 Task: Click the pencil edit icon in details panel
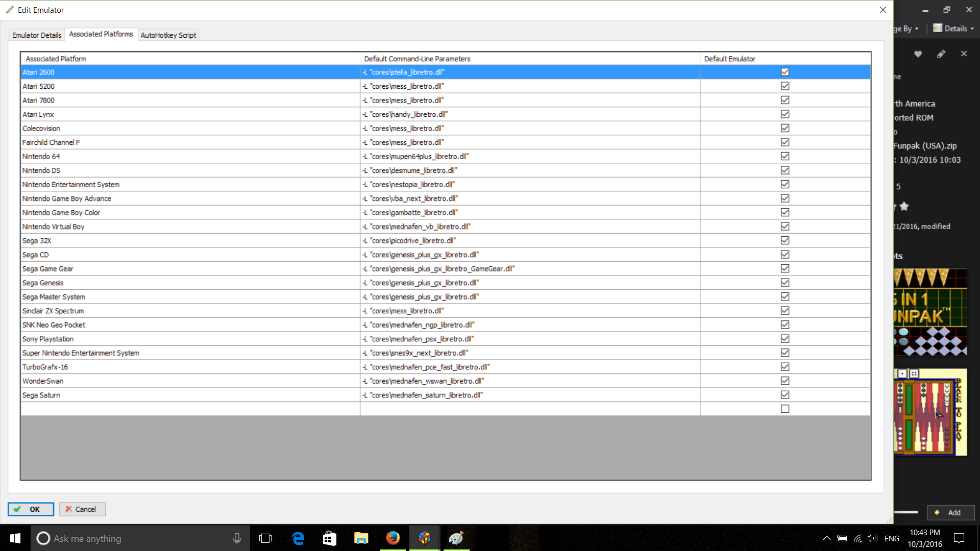coord(941,54)
